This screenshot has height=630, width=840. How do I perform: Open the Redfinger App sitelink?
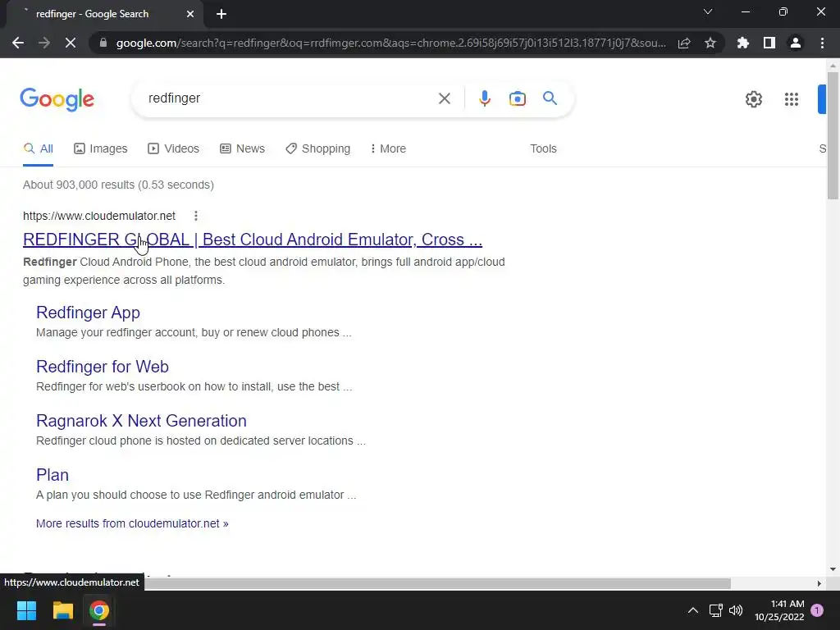click(88, 313)
